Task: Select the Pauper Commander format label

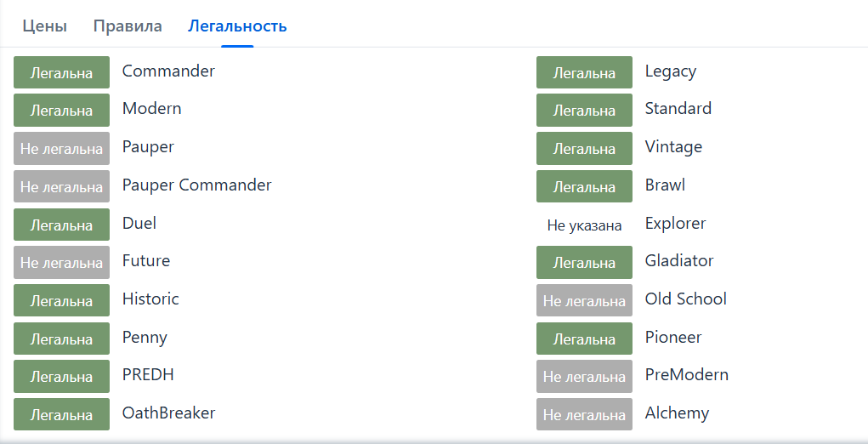Action: [196, 185]
